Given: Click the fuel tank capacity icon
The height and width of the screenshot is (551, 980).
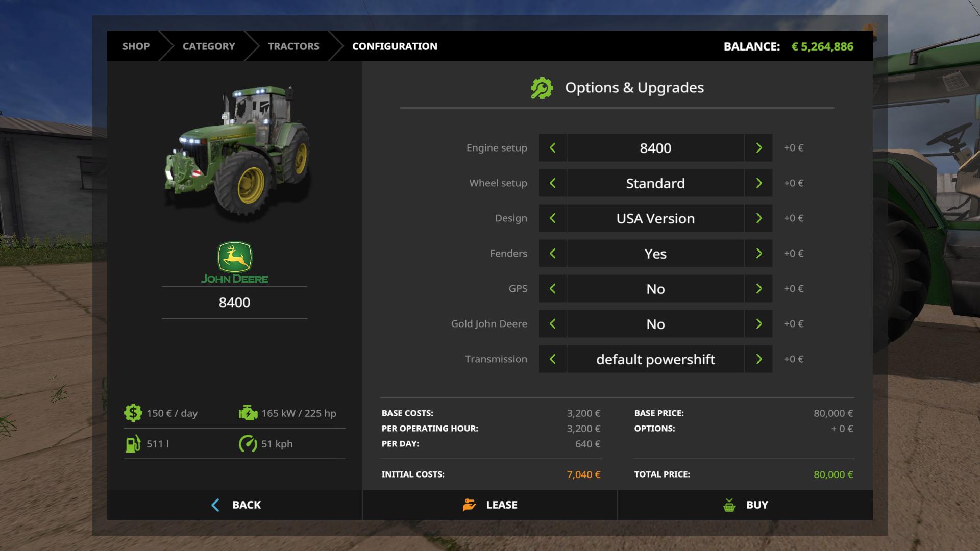Looking at the screenshot, I should tap(133, 443).
